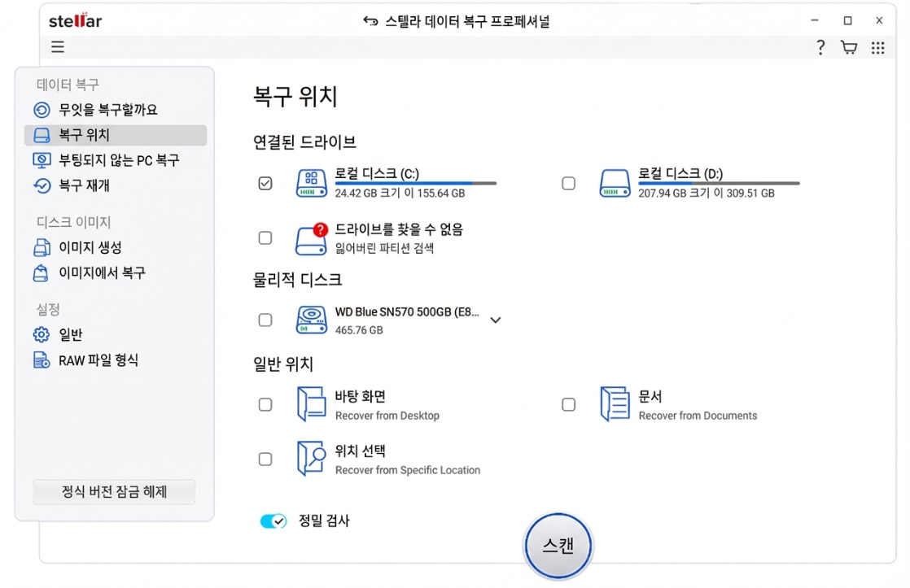Expand the WD Blue SN570 disk chevron

click(x=495, y=320)
